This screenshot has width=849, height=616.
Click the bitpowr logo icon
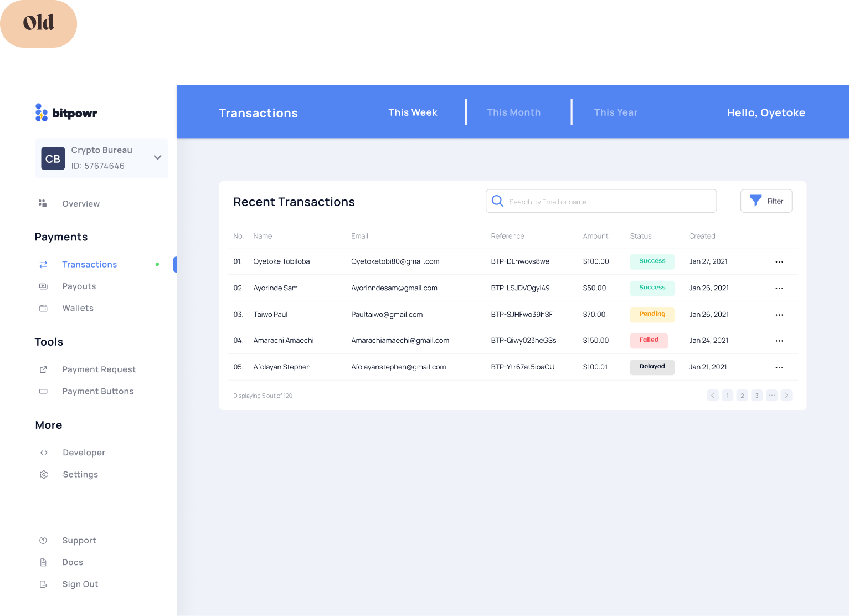[42, 112]
